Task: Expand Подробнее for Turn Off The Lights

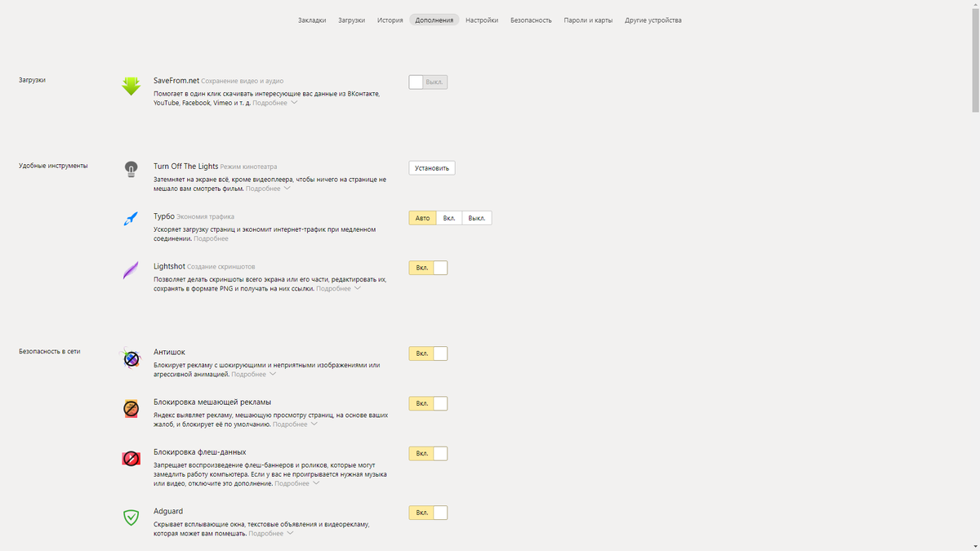Action: (268, 189)
